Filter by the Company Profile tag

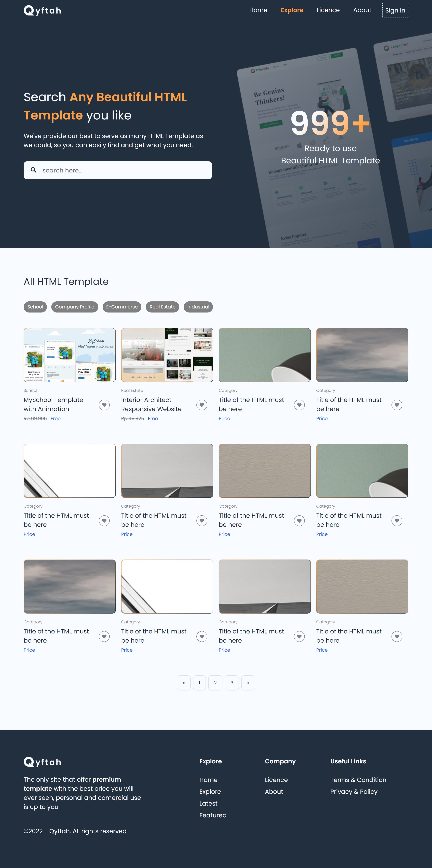click(x=74, y=307)
